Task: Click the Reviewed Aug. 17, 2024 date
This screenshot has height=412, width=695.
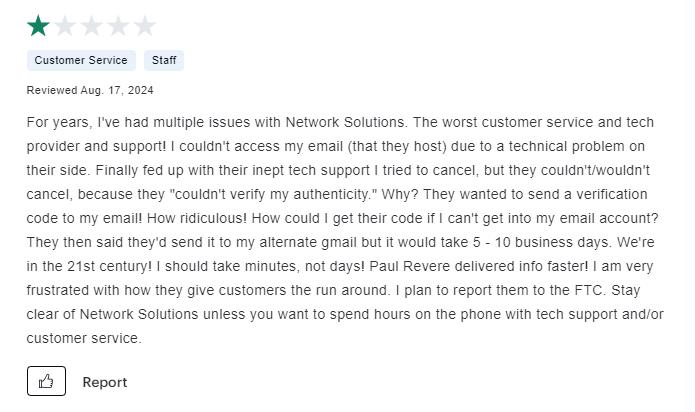Action: [x=90, y=90]
